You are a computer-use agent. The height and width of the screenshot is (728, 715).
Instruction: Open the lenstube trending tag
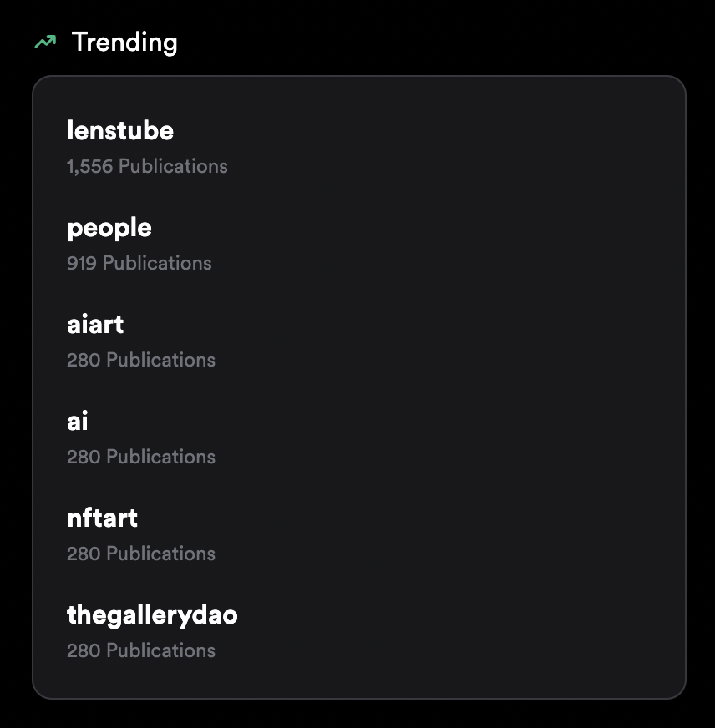tap(120, 130)
